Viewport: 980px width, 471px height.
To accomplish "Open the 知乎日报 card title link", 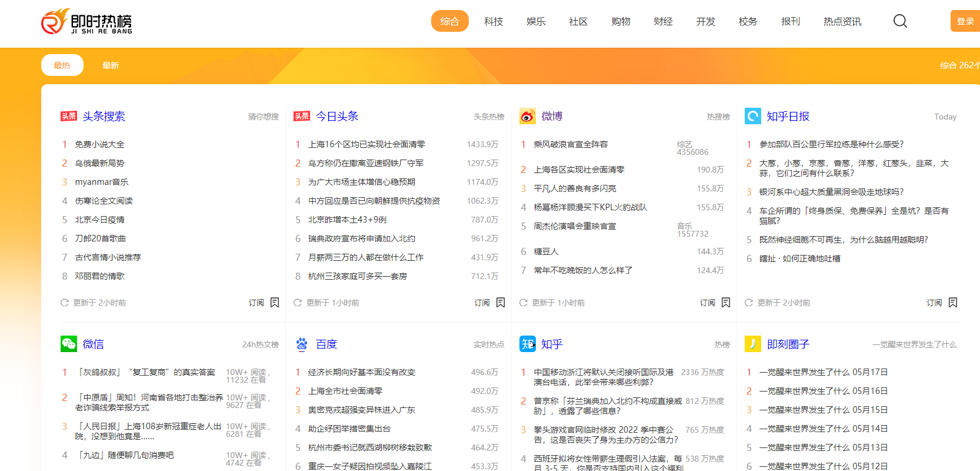I will click(788, 116).
